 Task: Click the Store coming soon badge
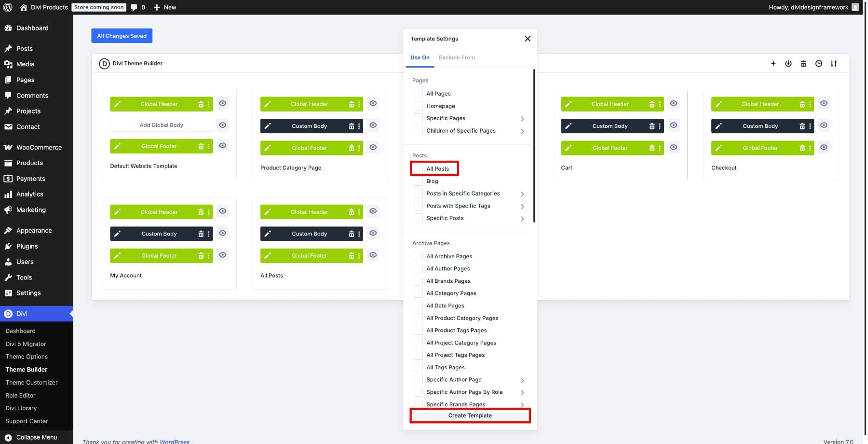(x=99, y=7)
